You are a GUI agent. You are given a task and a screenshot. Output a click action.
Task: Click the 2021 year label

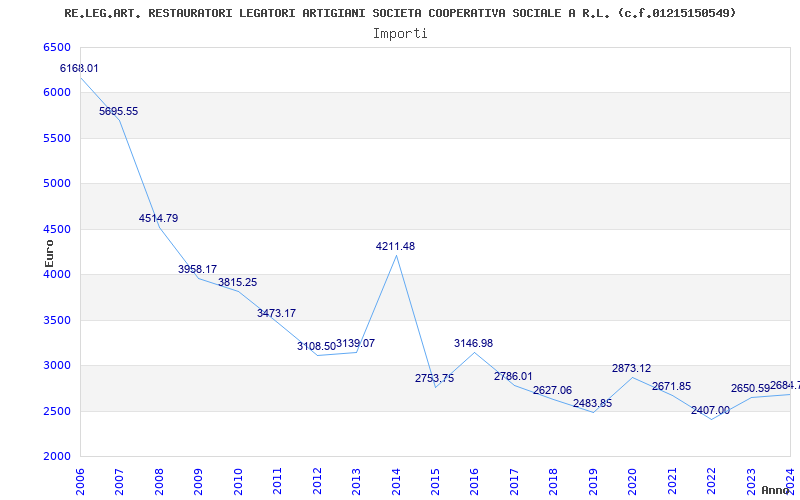[x=672, y=481]
